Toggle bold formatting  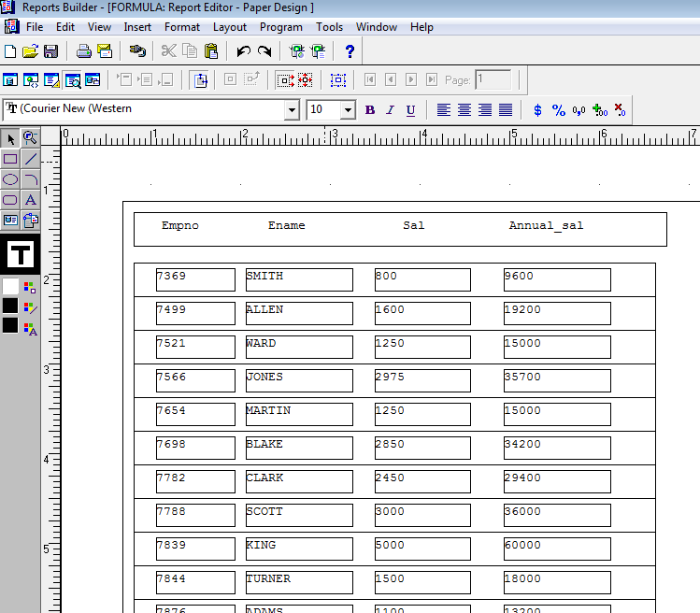[370, 110]
